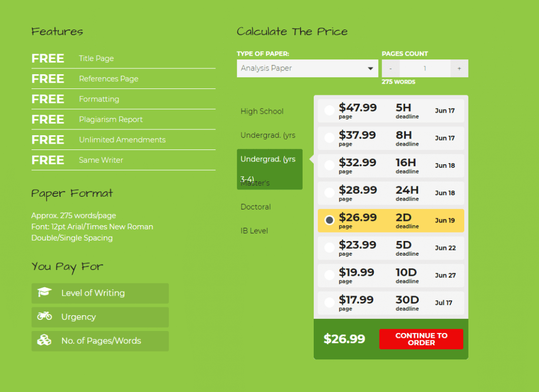Decrease pages count with minus button

point(391,68)
